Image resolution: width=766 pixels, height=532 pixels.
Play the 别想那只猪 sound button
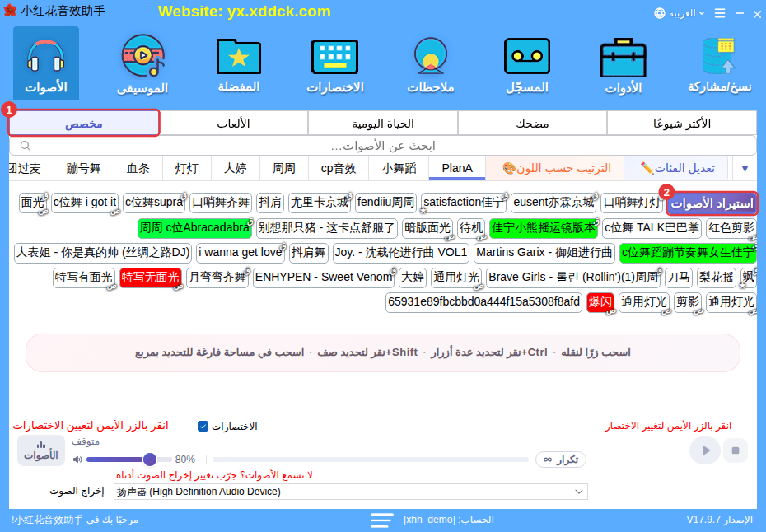[326, 228]
